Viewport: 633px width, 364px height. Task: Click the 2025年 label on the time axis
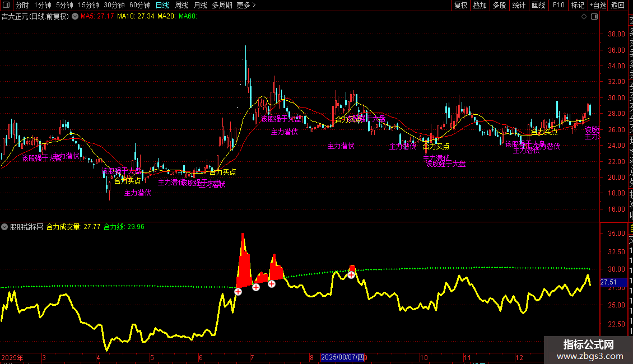[12, 357]
